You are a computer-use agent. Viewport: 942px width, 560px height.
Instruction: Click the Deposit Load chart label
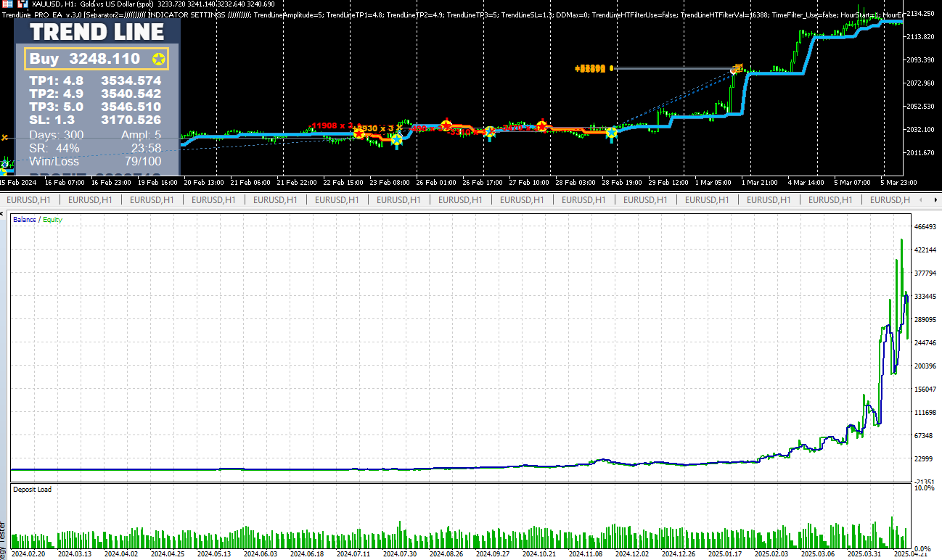[32, 490]
